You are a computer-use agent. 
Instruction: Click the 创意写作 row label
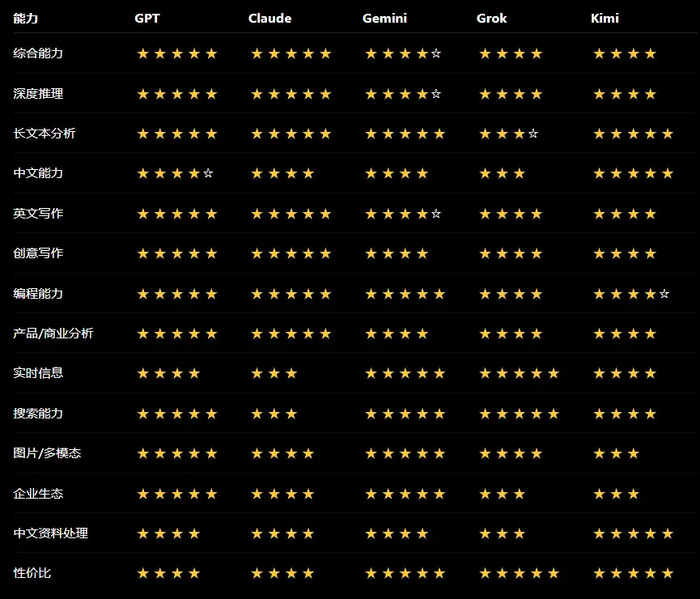(x=38, y=253)
